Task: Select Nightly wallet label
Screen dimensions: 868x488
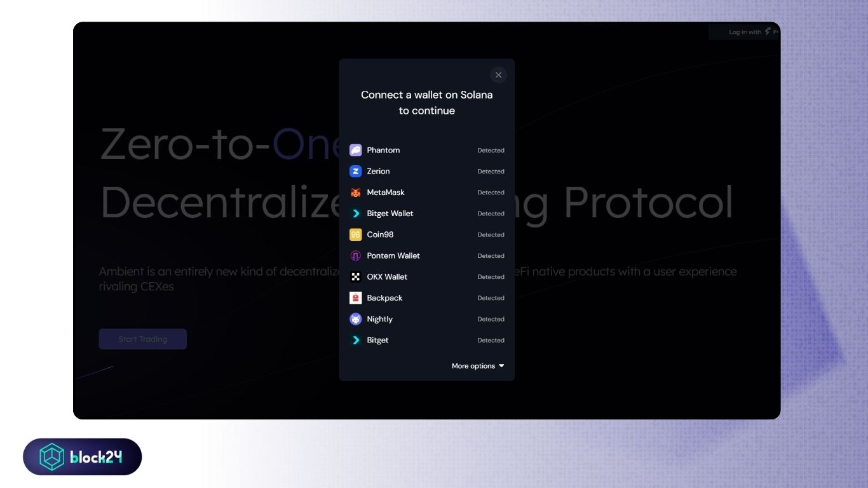Action: [379, 319]
